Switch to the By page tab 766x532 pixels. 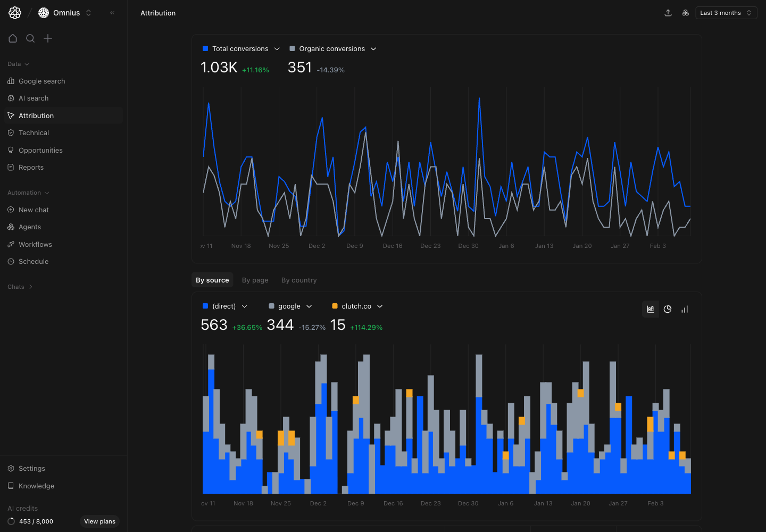(255, 280)
